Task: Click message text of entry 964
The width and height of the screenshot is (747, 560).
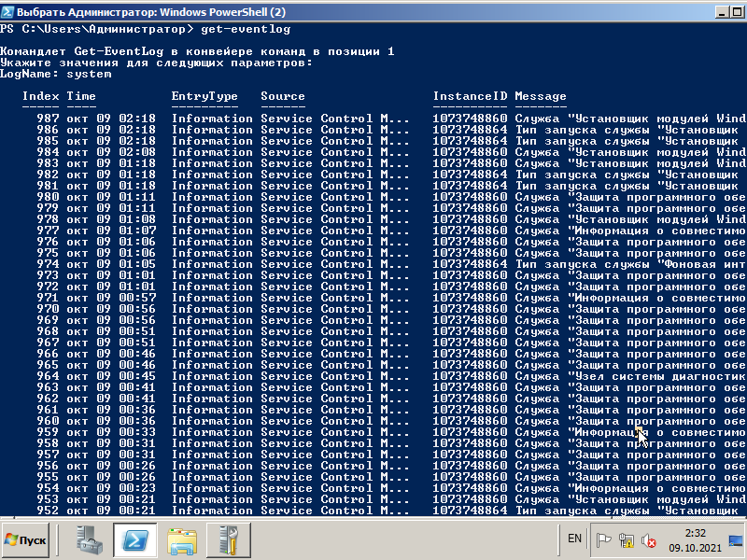Action: coord(630,376)
